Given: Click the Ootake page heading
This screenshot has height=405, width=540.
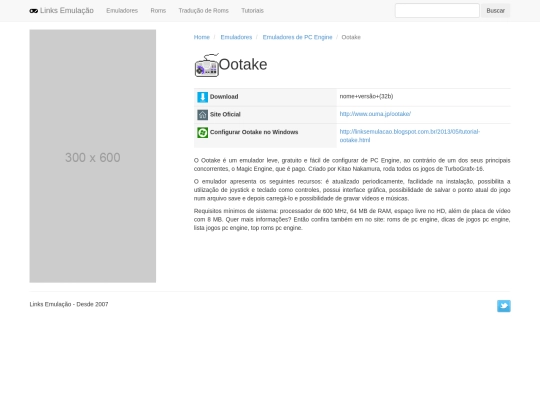Looking at the screenshot, I should click(243, 65).
